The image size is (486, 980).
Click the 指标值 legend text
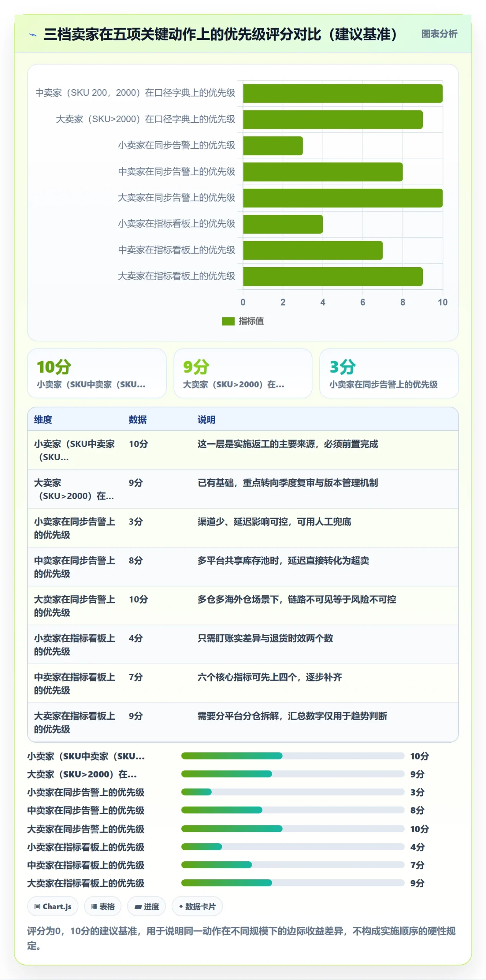(x=251, y=321)
